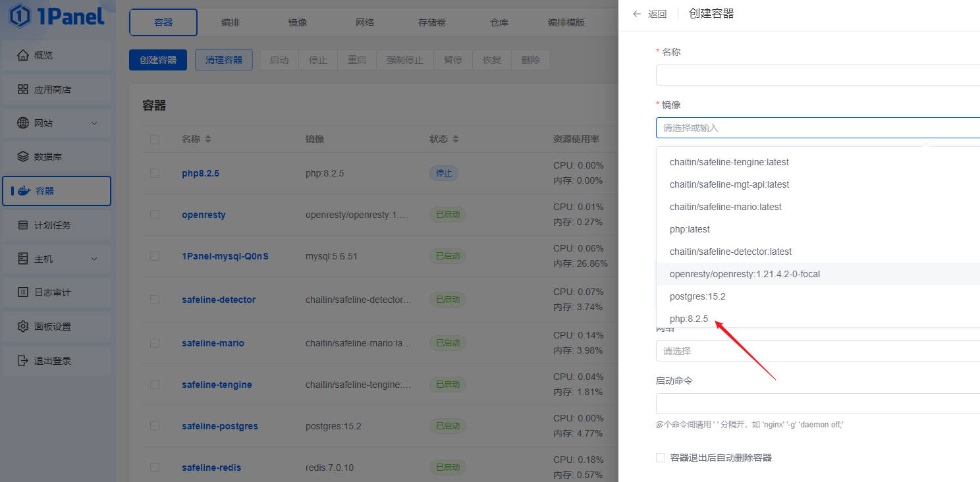Focus the 启动命令 input field
The width and height of the screenshot is (980, 482).
tap(818, 404)
